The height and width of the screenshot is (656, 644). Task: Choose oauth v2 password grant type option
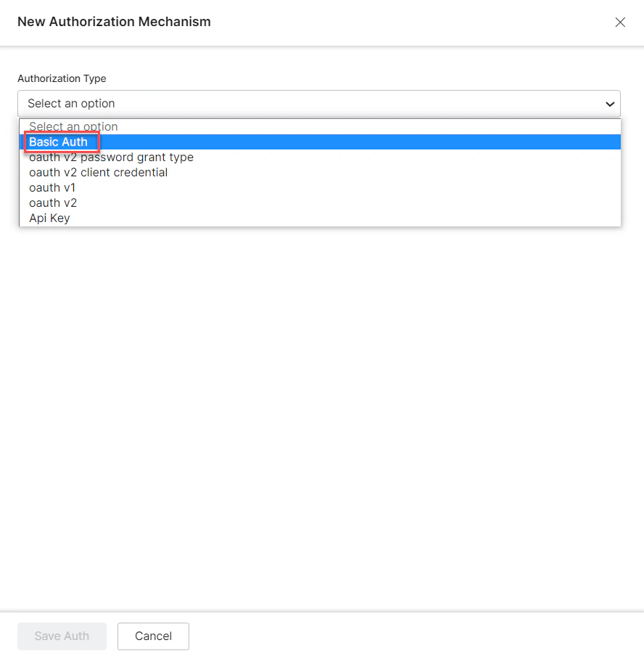coord(111,157)
